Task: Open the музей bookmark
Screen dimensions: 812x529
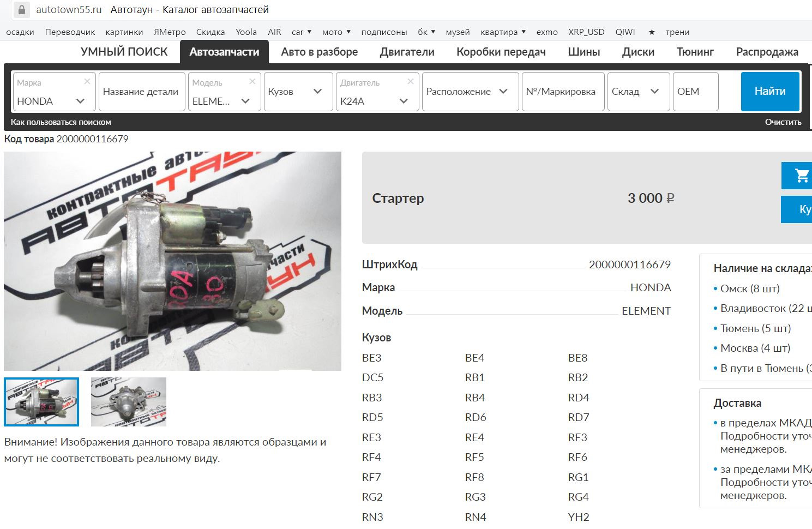Action: (x=458, y=32)
